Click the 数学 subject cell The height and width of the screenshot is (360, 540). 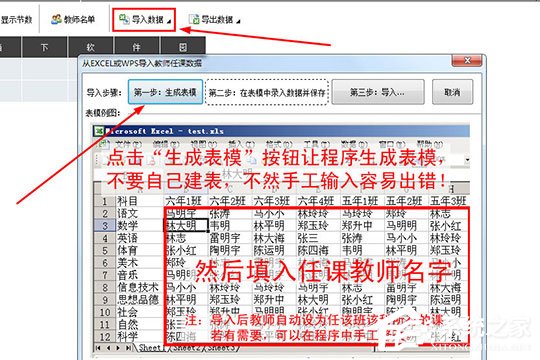point(139,226)
